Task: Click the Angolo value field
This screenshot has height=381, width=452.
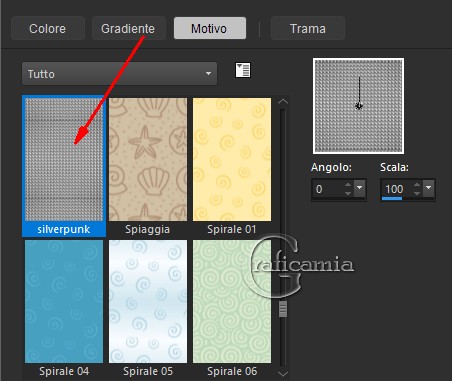Action: click(x=328, y=189)
